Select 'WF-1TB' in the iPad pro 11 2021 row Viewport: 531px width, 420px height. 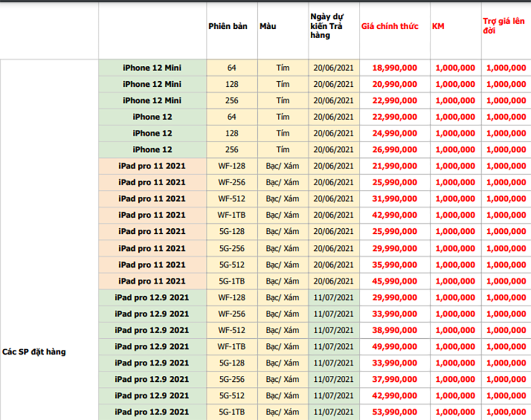coord(232,215)
